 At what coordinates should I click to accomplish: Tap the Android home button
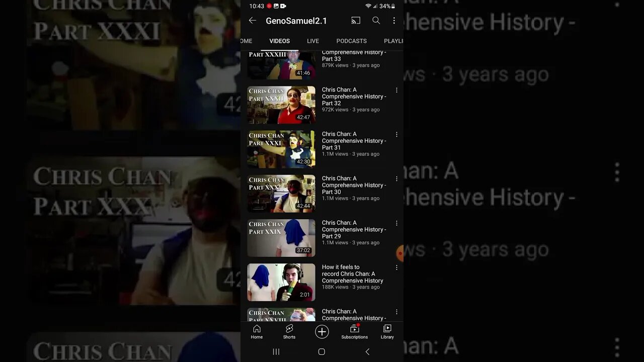coord(322,352)
